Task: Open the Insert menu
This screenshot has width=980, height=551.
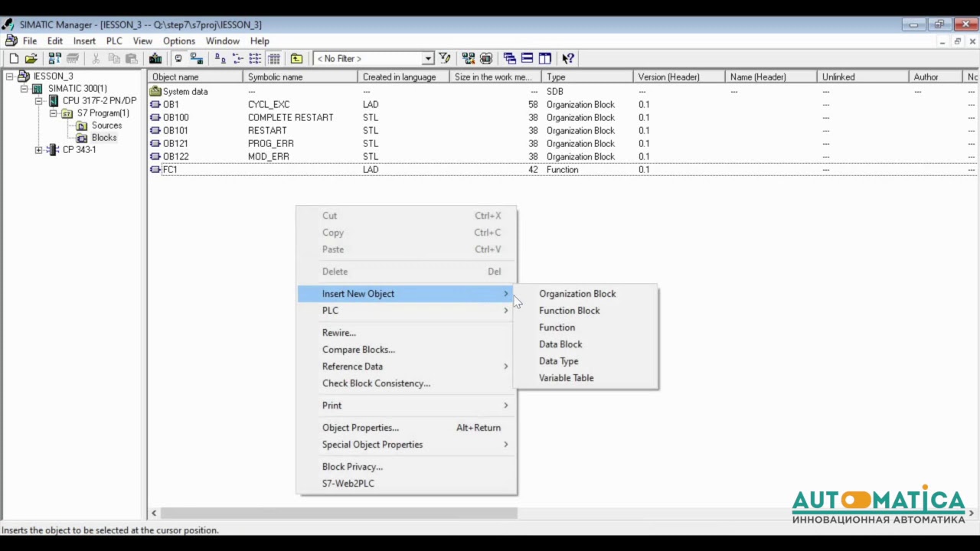Action: point(84,41)
